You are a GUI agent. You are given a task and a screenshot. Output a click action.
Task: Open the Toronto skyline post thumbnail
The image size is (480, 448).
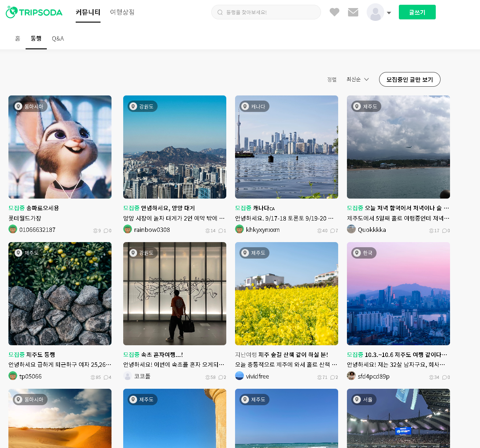[287, 147]
